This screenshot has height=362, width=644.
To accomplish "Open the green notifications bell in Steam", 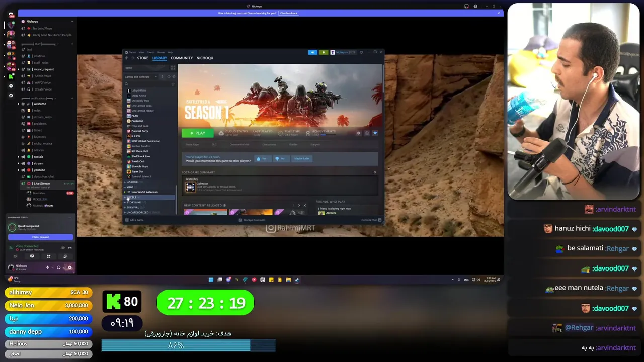I will pyautogui.click(x=324, y=52).
